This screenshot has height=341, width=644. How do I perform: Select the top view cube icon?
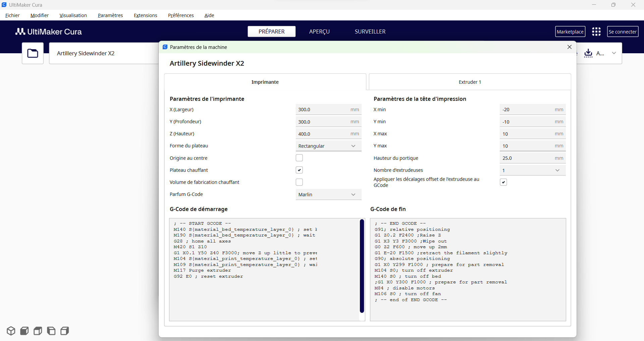pos(38,331)
